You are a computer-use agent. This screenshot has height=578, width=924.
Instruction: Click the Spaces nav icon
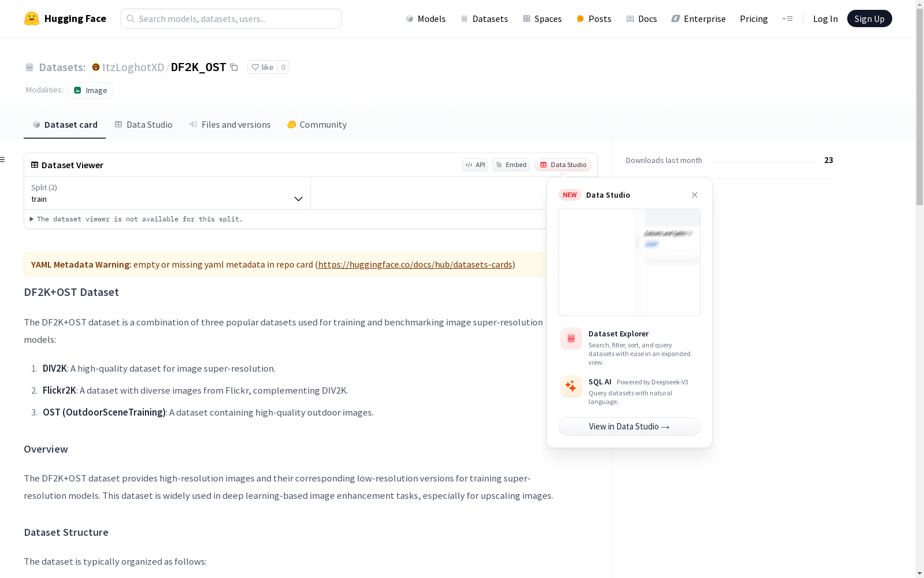[x=527, y=18]
